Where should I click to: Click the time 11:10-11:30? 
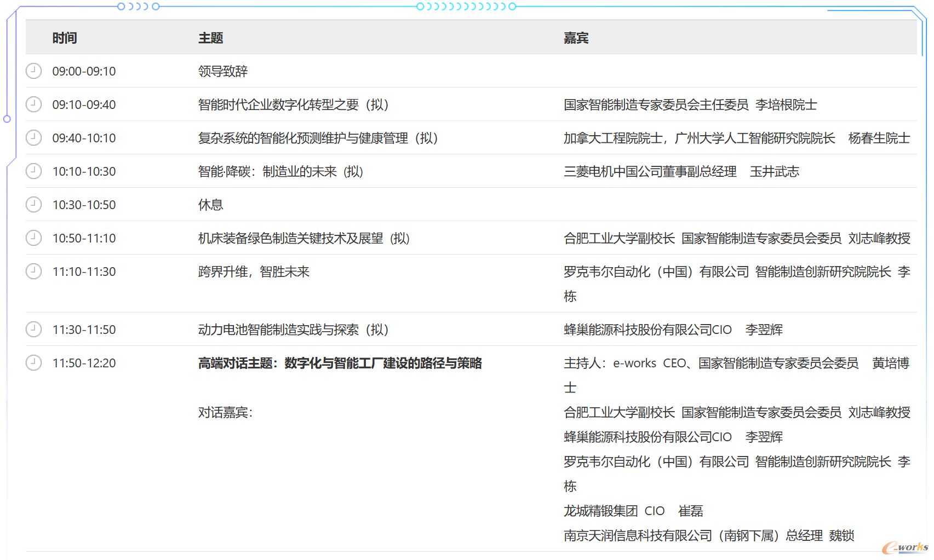pyautogui.click(x=84, y=272)
